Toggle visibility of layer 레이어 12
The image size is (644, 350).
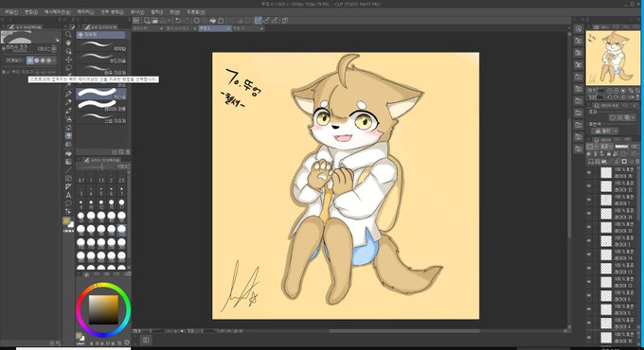(588, 282)
